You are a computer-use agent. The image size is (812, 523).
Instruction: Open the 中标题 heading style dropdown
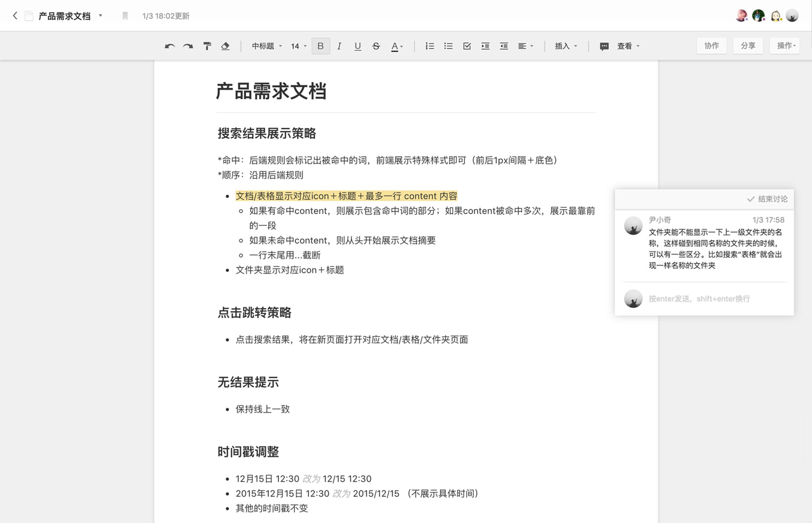tap(267, 46)
